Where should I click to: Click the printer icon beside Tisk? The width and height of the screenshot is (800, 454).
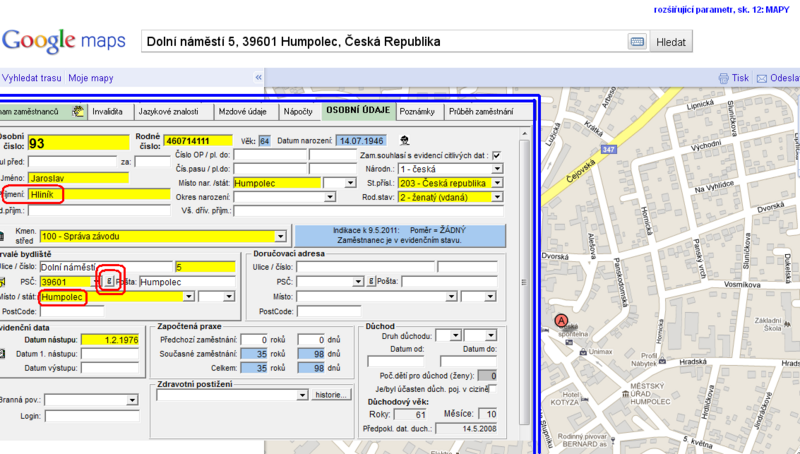pyautogui.click(x=723, y=78)
